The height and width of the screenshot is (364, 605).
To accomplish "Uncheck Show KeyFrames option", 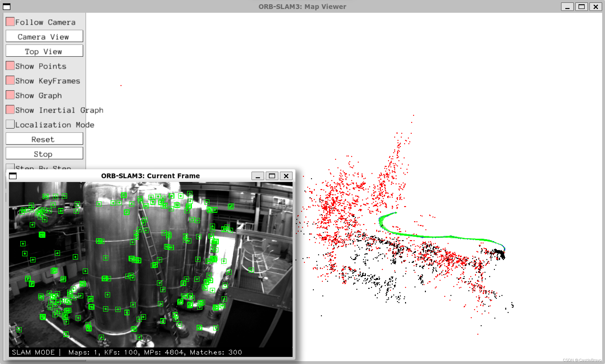I will click(x=10, y=81).
